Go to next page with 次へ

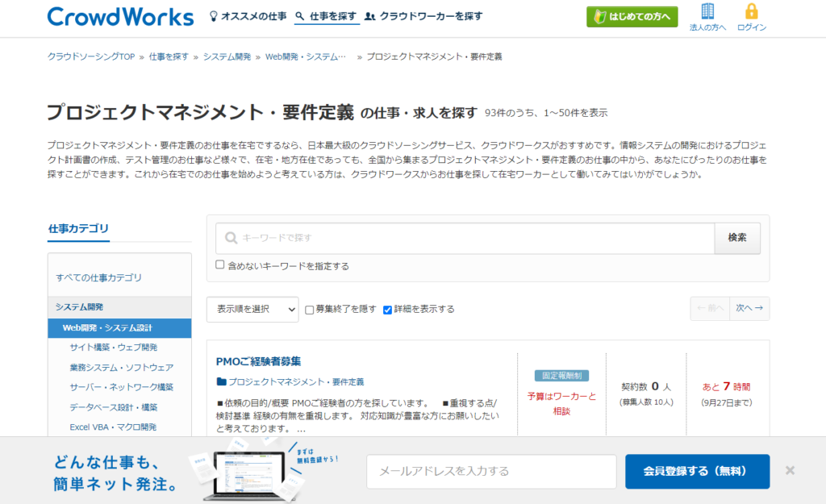click(x=749, y=308)
